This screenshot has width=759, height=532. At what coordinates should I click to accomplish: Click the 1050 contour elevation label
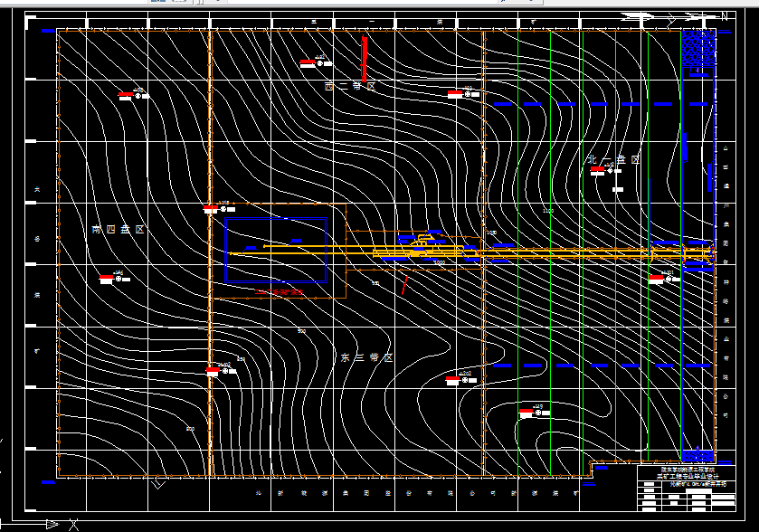(491, 233)
